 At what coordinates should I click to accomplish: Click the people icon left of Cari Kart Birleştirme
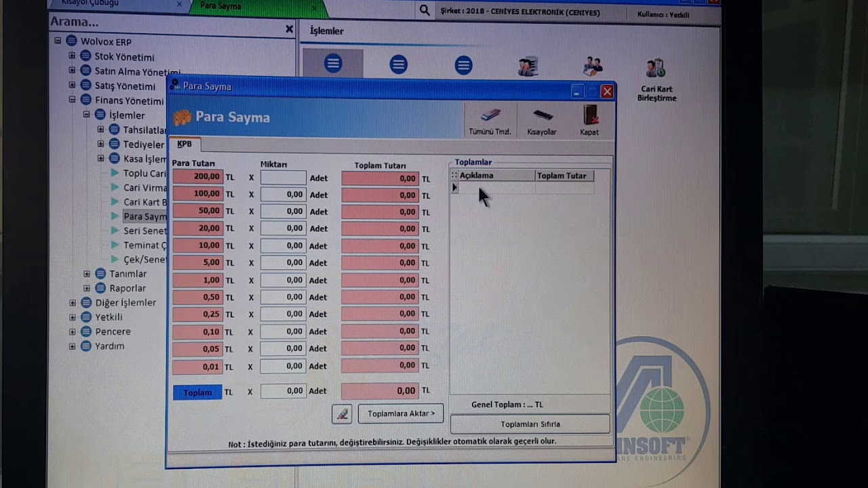point(593,66)
